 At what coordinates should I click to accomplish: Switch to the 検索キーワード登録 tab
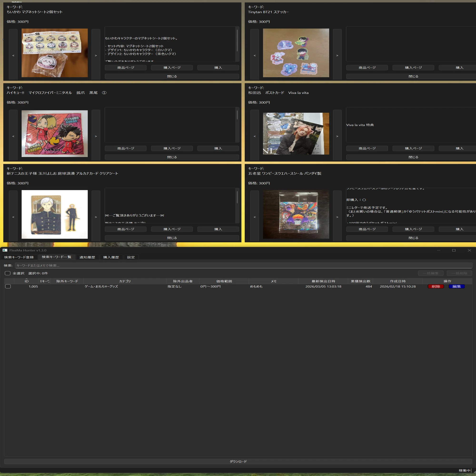[19, 257]
